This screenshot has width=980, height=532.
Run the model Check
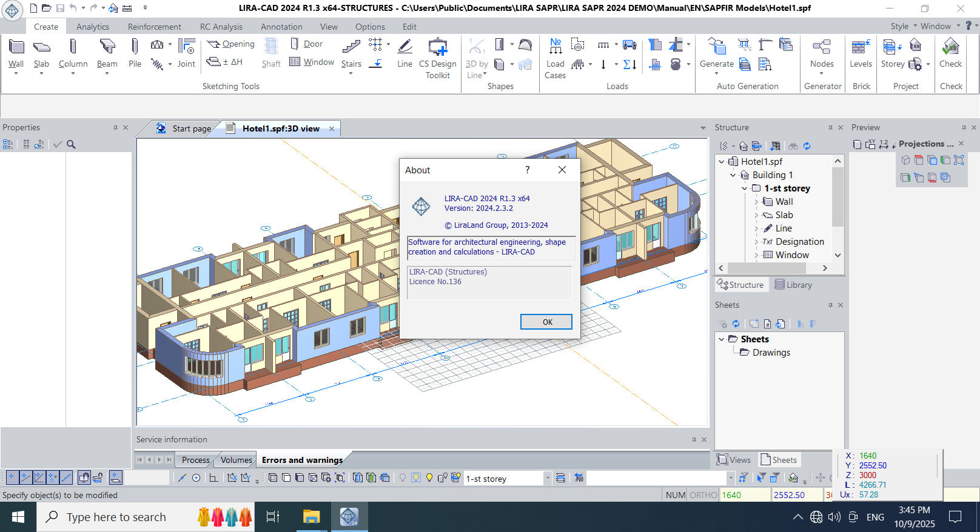[x=950, y=53]
